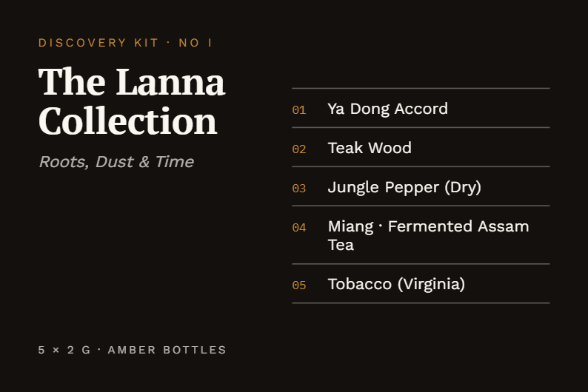
Task: Select the Teak Wood entry
Action: click(421, 147)
